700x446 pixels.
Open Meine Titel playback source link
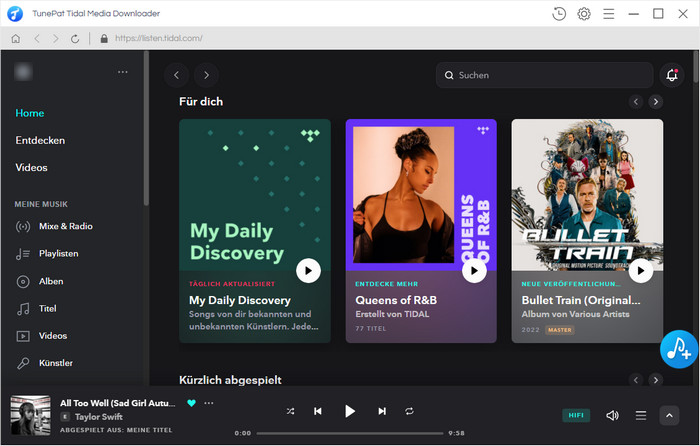tap(150, 430)
